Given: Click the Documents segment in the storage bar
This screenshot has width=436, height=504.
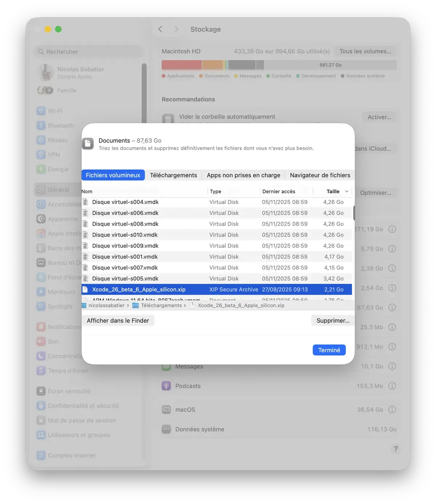Looking at the screenshot, I should (x=213, y=65).
